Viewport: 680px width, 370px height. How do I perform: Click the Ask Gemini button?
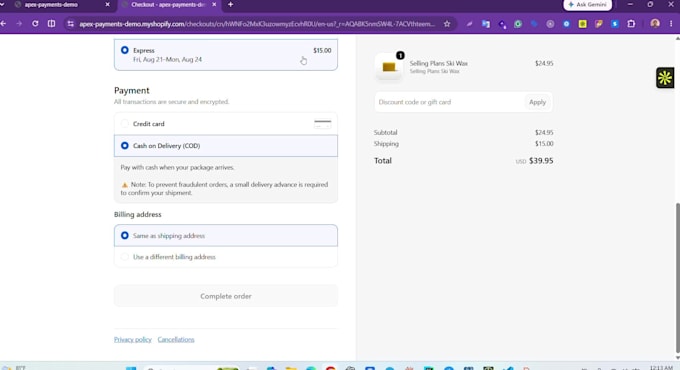coord(588,4)
